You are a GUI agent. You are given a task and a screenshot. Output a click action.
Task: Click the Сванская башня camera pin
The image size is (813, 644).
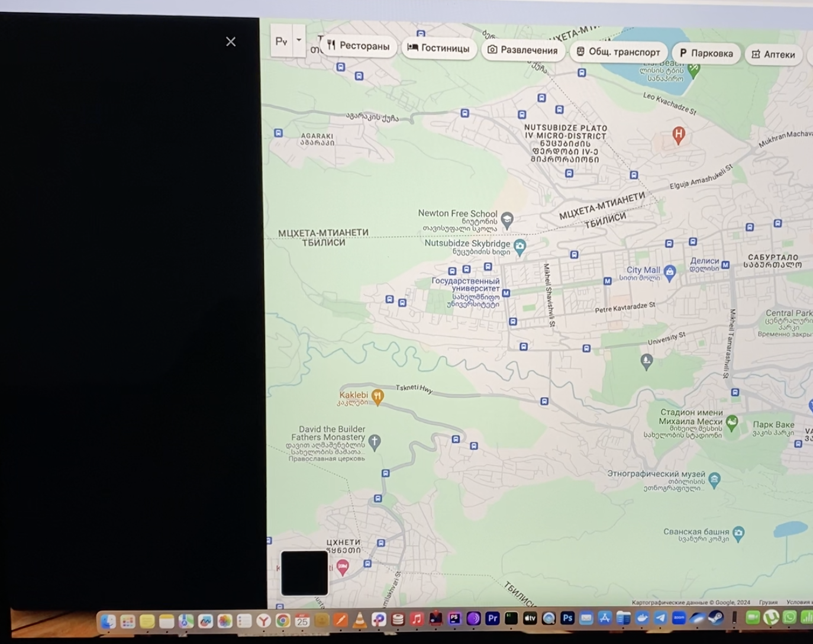pyautogui.click(x=738, y=534)
